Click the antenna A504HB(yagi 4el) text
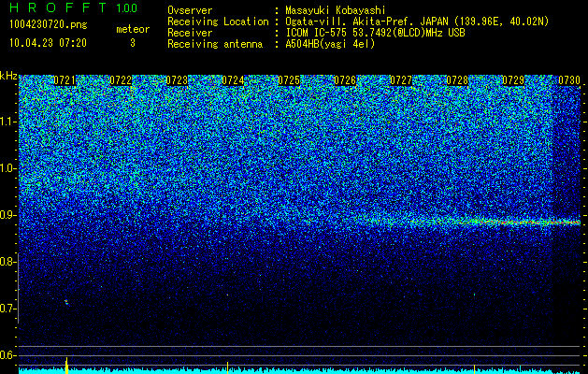 point(330,44)
